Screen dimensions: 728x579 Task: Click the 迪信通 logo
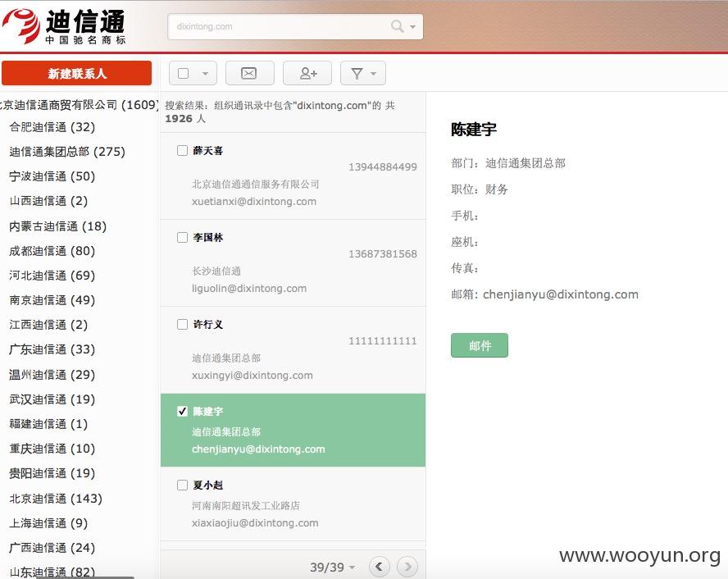[64, 26]
